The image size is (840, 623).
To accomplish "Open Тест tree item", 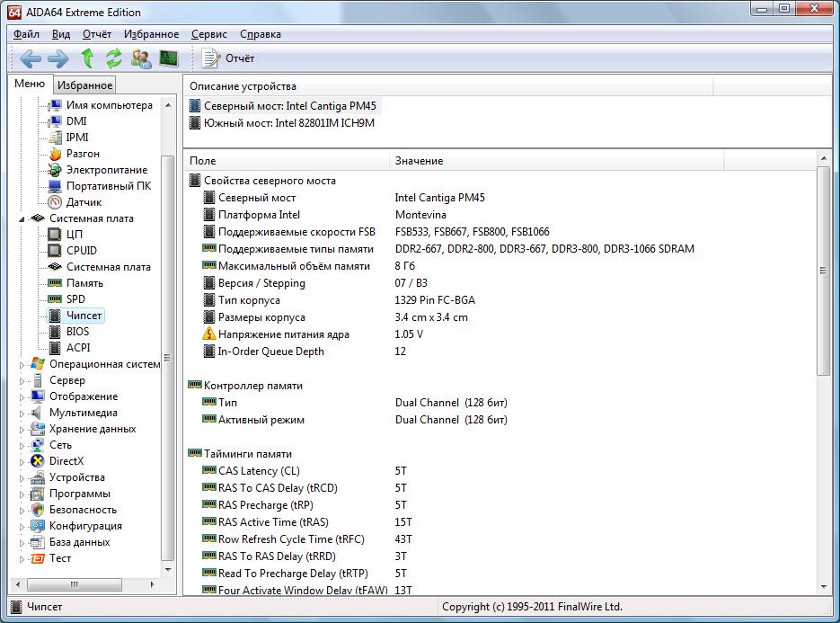I will coord(60,558).
